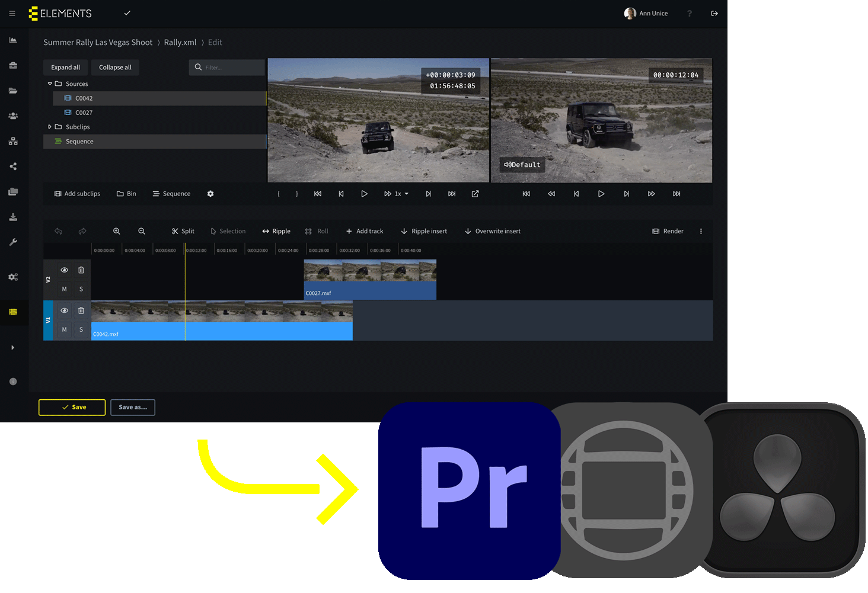This screenshot has width=868, height=593.
Task: Zoom in on the timeline
Action: pyautogui.click(x=117, y=231)
